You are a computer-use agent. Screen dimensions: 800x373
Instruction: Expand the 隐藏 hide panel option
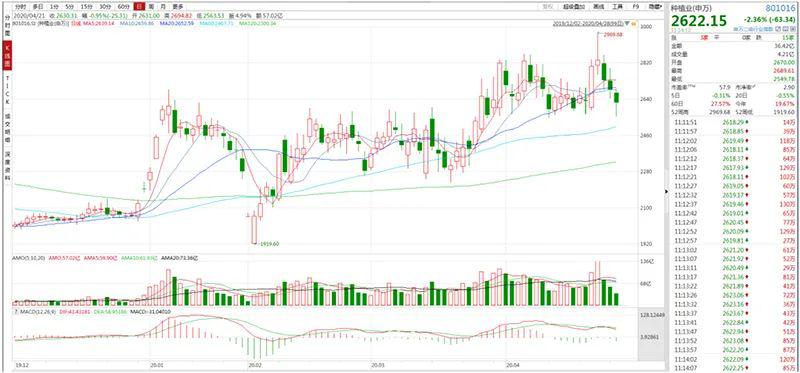coord(654,7)
